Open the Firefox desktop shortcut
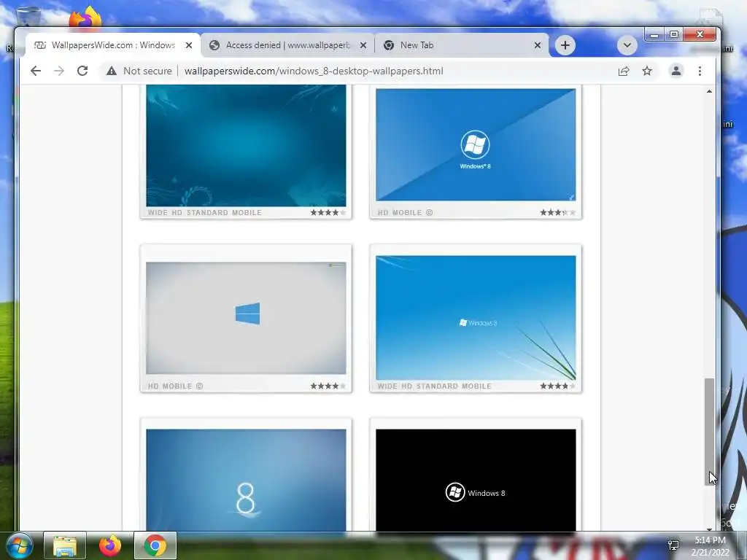 point(86,18)
